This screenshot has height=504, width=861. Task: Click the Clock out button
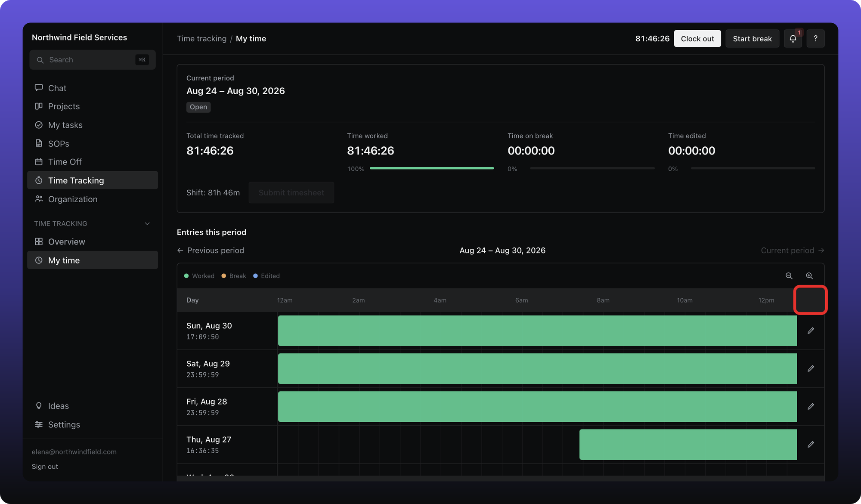pyautogui.click(x=697, y=39)
